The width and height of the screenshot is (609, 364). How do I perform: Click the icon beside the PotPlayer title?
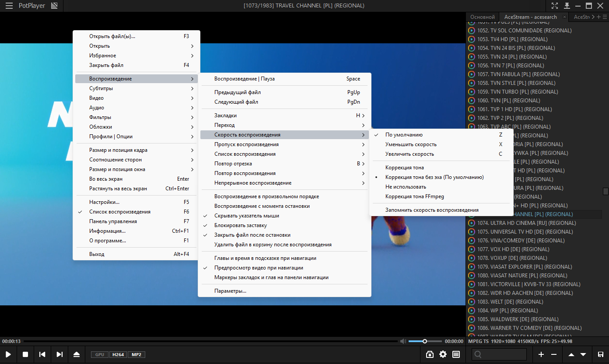tap(54, 6)
